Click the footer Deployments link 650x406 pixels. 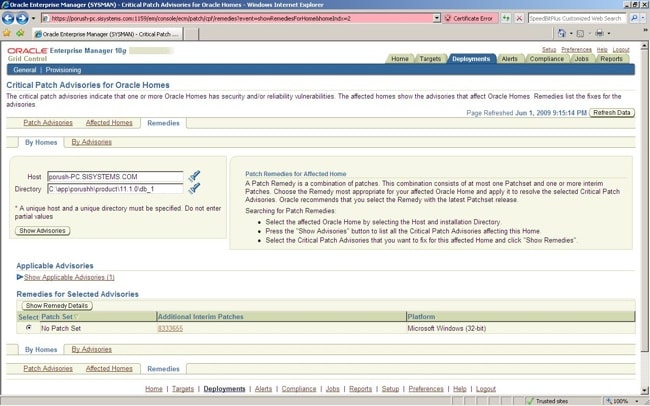(224, 389)
